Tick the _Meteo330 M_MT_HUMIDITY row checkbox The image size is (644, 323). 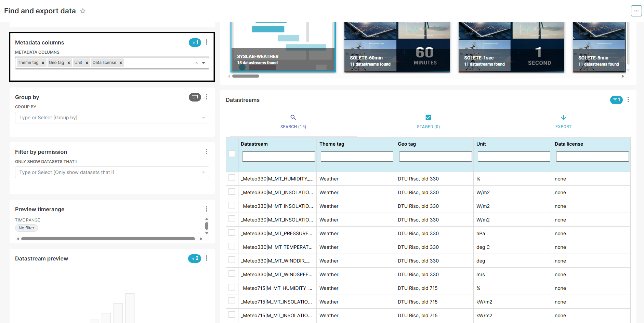click(x=232, y=178)
